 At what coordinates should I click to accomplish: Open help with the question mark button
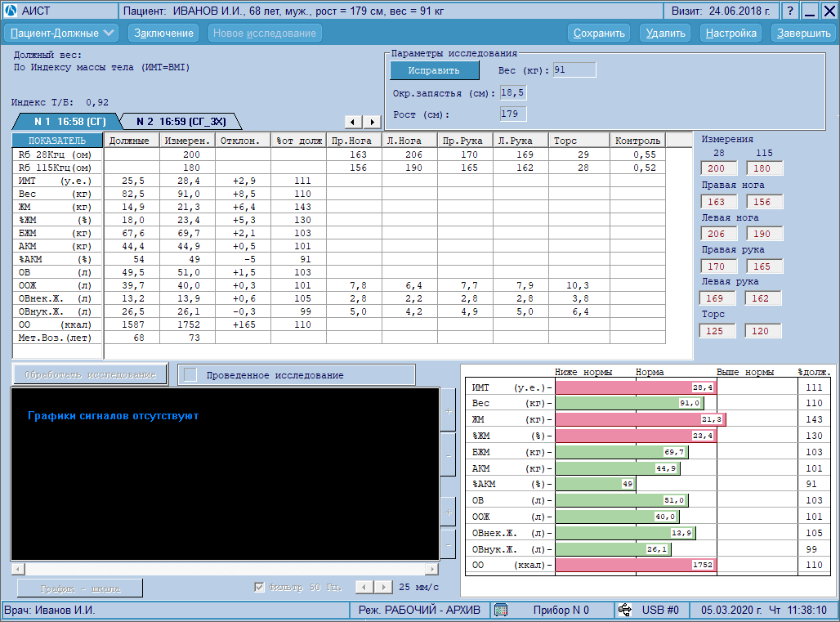pos(789,11)
